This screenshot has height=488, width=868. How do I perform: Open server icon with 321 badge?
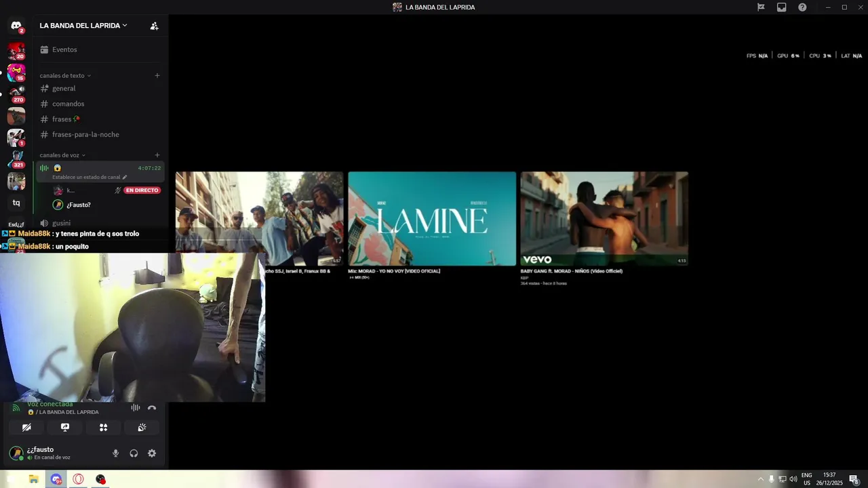click(x=16, y=159)
